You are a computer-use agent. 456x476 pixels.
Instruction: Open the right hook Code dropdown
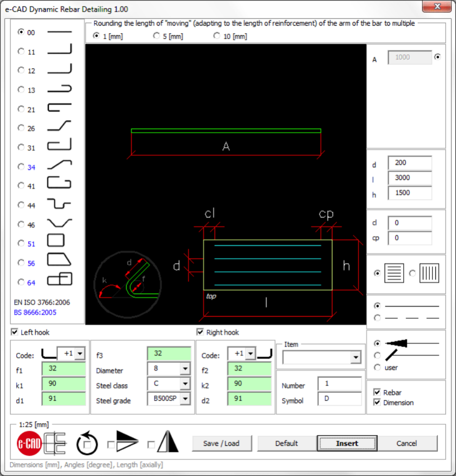pyautogui.click(x=251, y=353)
